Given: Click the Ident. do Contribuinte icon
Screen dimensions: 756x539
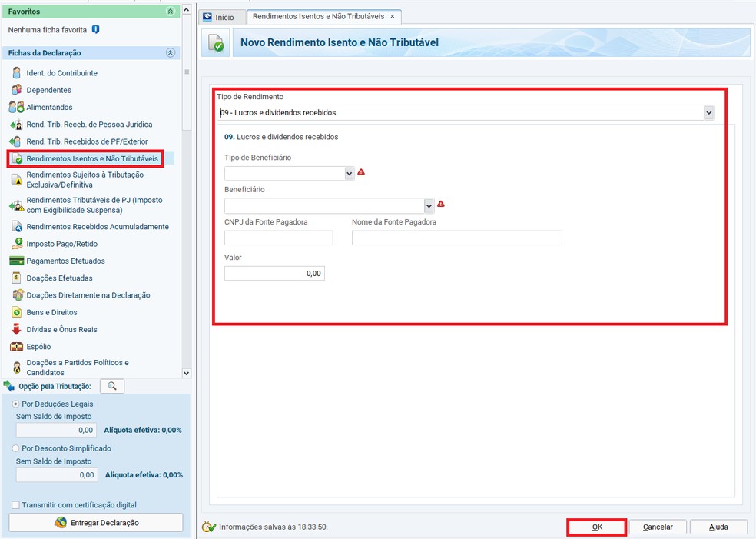Looking at the screenshot, I should click(x=16, y=73).
